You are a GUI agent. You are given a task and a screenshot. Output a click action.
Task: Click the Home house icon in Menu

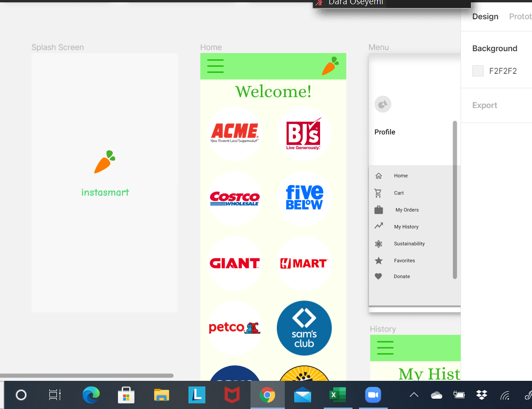pos(379,176)
